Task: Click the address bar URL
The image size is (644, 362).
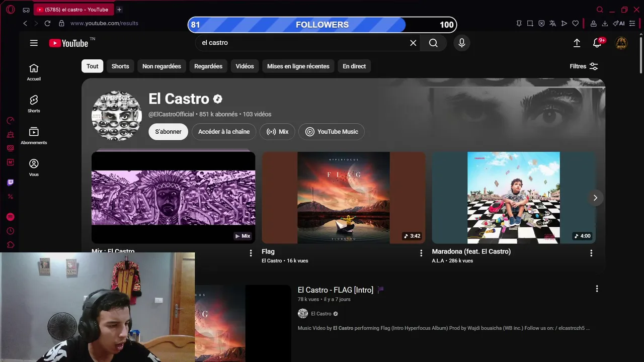Action: [x=104, y=23]
